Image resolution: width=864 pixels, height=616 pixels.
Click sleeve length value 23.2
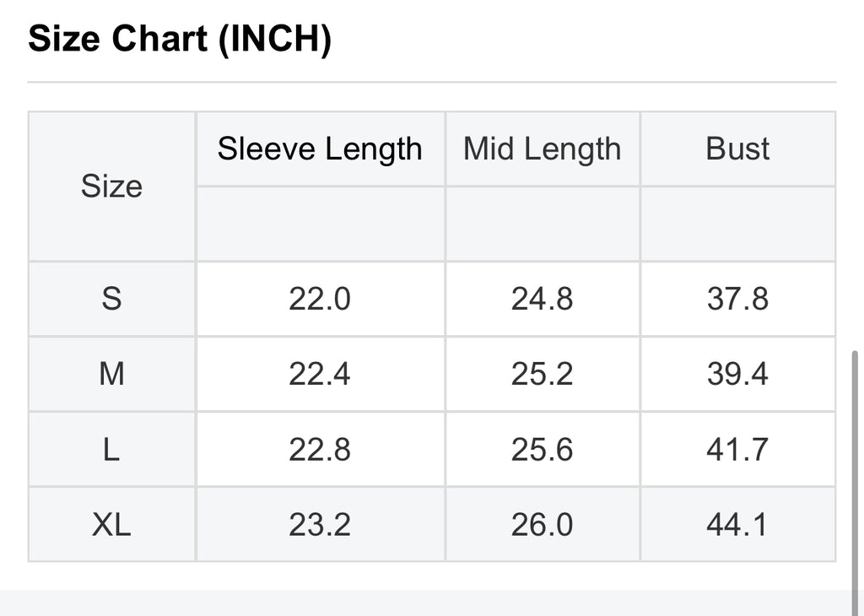coord(320,524)
